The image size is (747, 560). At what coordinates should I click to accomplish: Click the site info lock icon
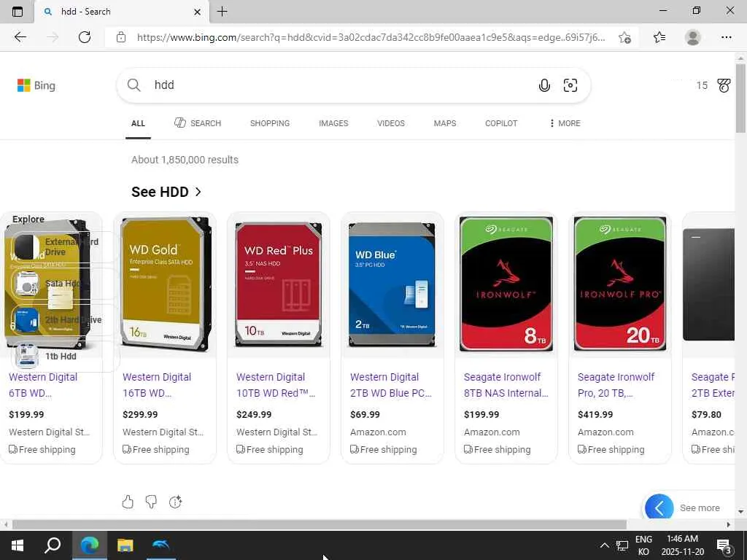pyautogui.click(x=121, y=37)
